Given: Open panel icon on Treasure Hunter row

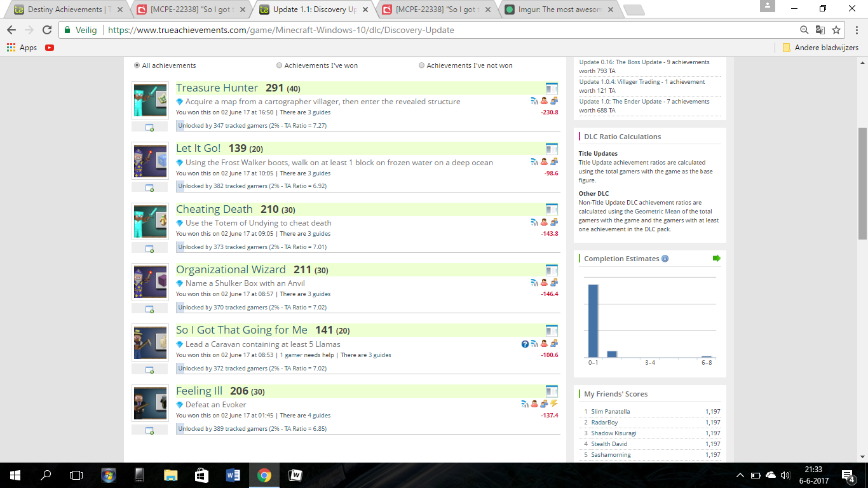Looking at the screenshot, I should coord(552,88).
